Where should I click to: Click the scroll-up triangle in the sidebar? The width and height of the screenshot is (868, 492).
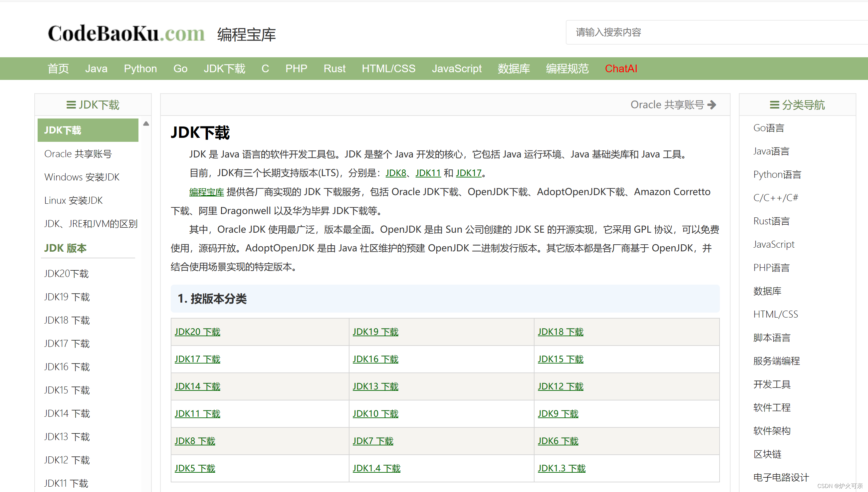146,124
